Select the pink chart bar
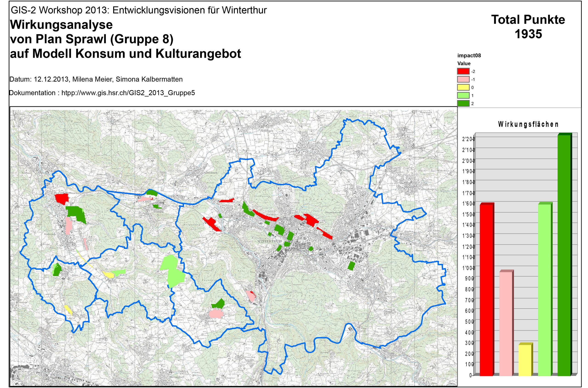The image size is (588, 388). click(506, 324)
